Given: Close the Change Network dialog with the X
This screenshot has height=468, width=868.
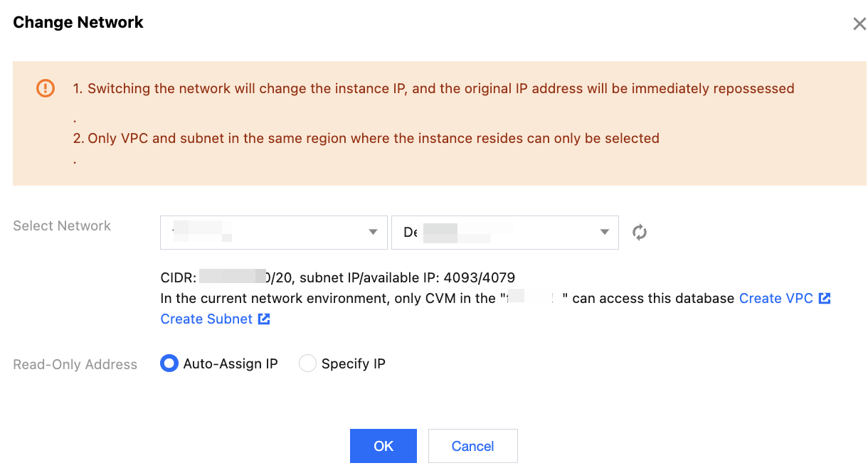Looking at the screenshot, I should click(x=859, y=24).
